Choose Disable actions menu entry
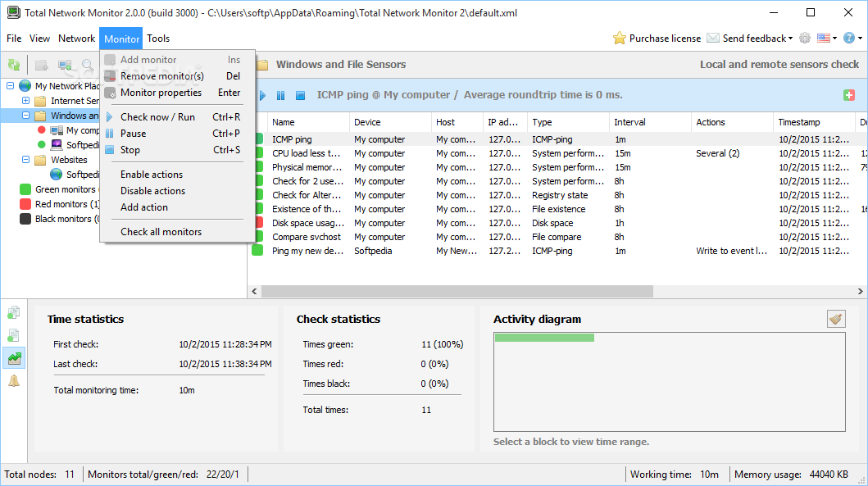868x486 pixels. point(177,191)
